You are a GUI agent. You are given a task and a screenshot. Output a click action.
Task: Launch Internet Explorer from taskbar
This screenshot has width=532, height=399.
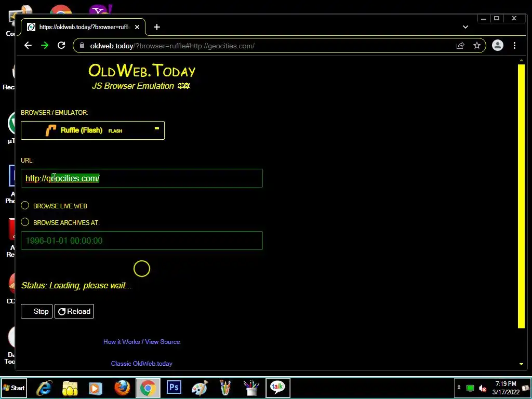coord(44,388)
